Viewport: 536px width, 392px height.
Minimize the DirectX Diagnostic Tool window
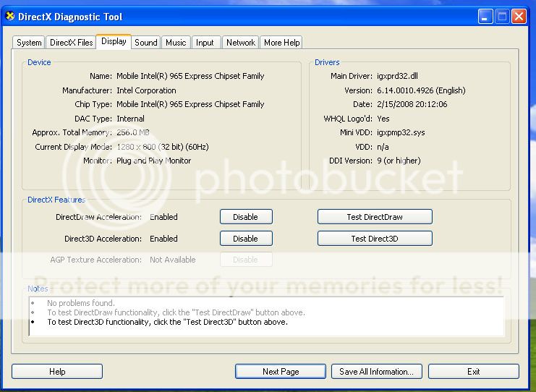(485, 17)
